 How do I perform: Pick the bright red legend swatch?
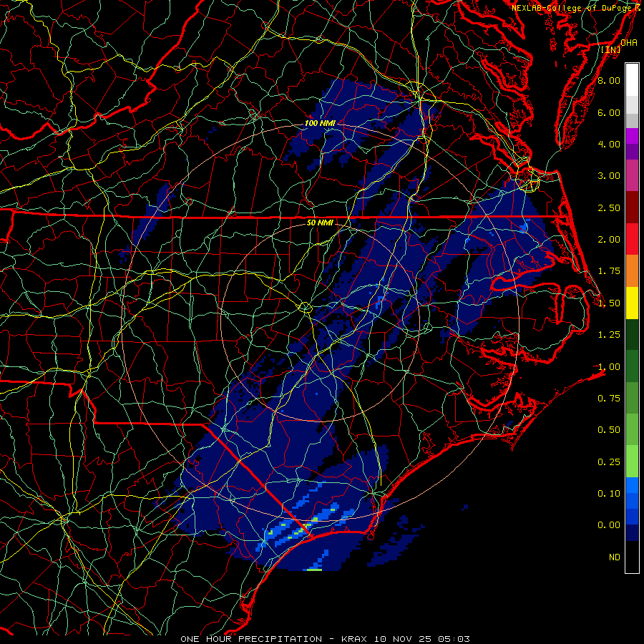tap(632, 239)
